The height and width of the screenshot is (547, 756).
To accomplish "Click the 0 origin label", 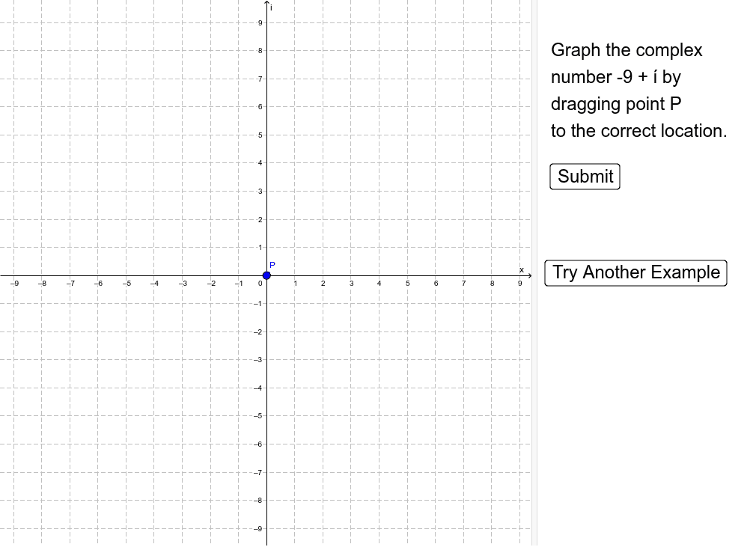I will [260, 284].
